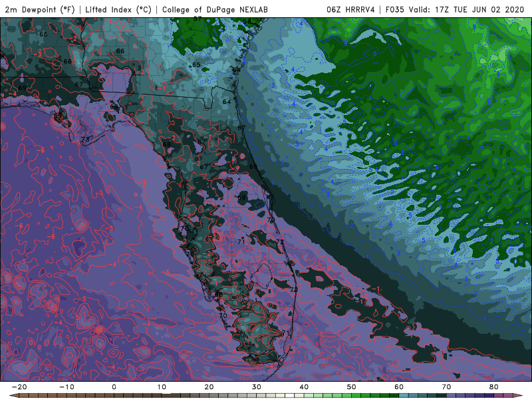Click the 30 label on the color scale
Screen dimensions: 532x399
coord(257,387)
